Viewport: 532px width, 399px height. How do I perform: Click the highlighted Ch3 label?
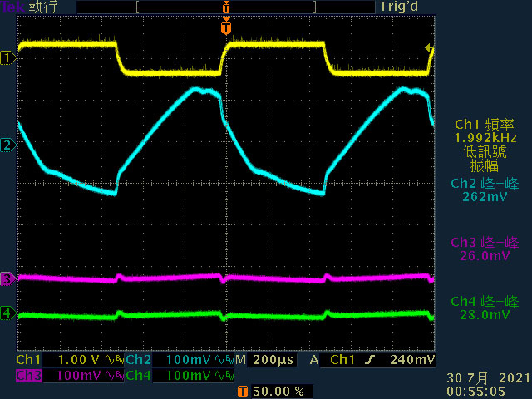click(28, 376)
